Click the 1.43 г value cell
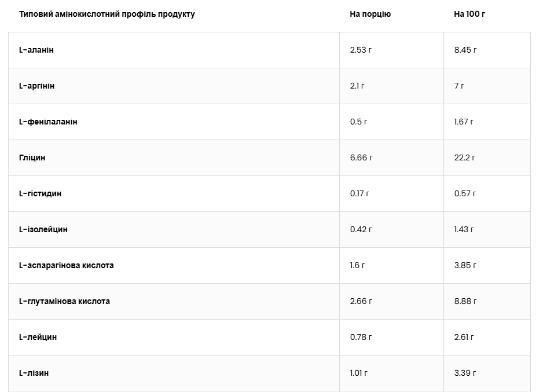 point(464,229)
